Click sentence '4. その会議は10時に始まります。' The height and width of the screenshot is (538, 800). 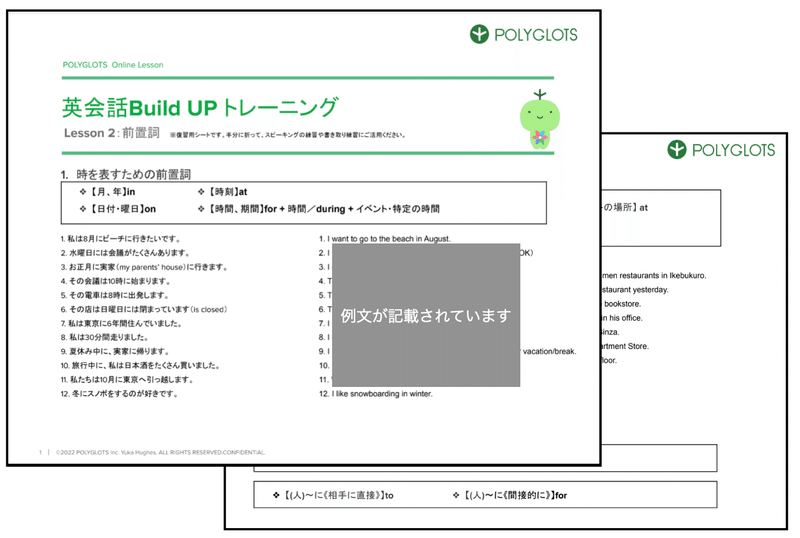click(x=115, y=281)
